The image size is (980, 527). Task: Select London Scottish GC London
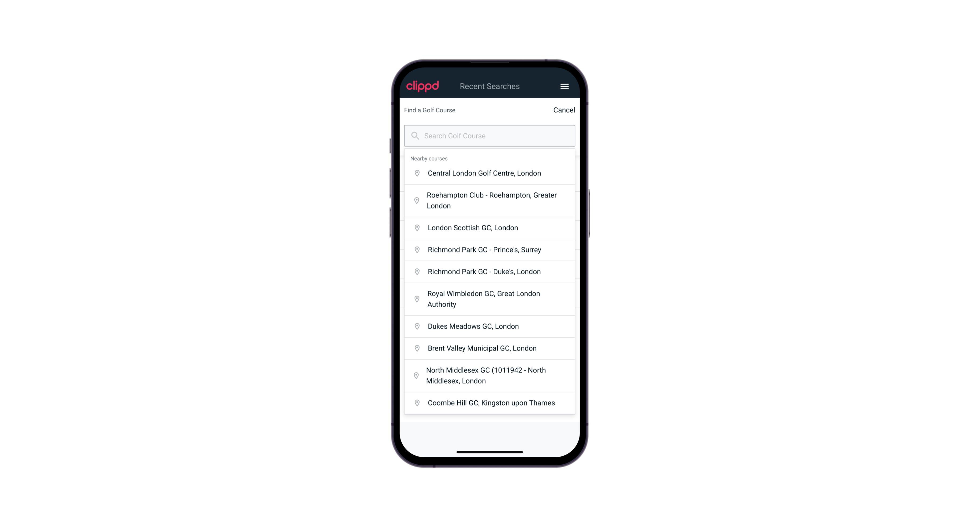(490, 227)
